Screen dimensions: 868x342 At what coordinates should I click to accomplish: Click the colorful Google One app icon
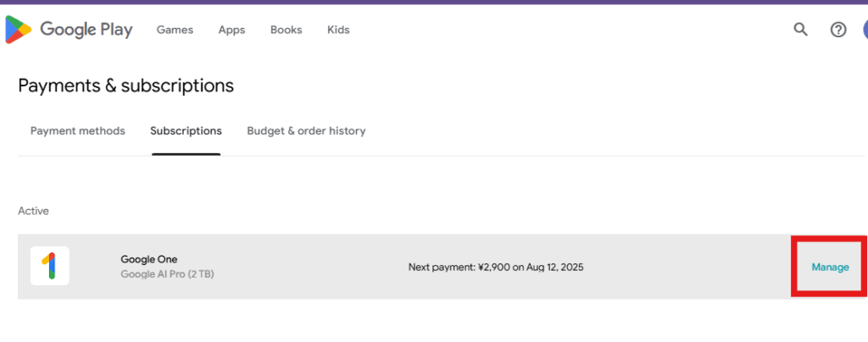click(x=50, y=266)
